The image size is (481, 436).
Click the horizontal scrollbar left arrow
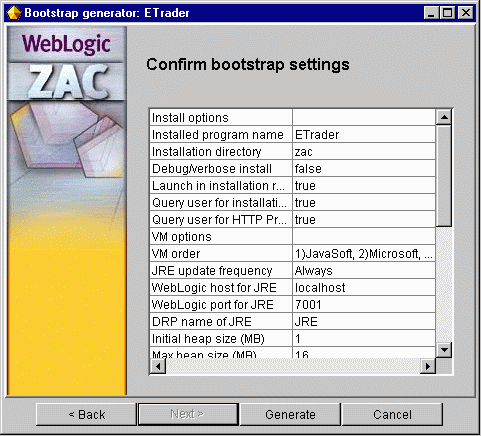click(158, 366)
